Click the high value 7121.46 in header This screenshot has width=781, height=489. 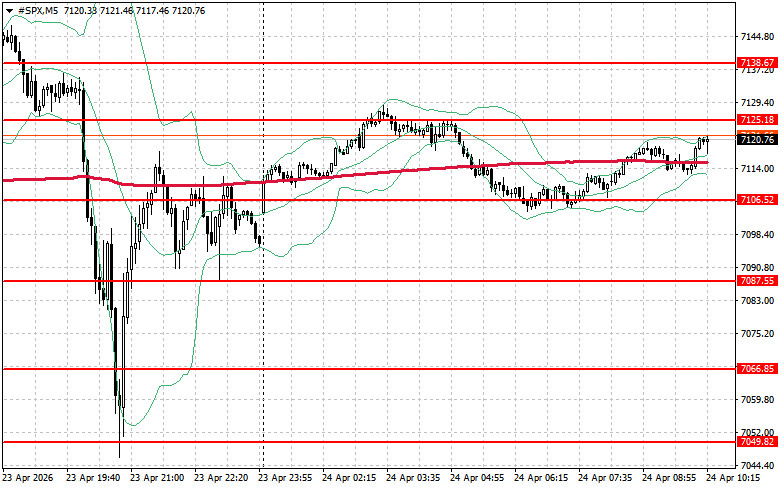[117, 11]
